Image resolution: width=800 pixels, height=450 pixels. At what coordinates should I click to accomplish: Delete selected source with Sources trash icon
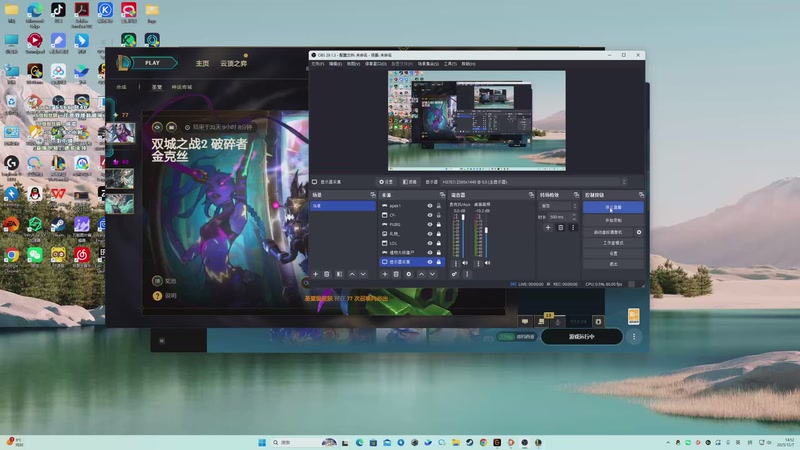pyautogui.click(x=396, y=274)
